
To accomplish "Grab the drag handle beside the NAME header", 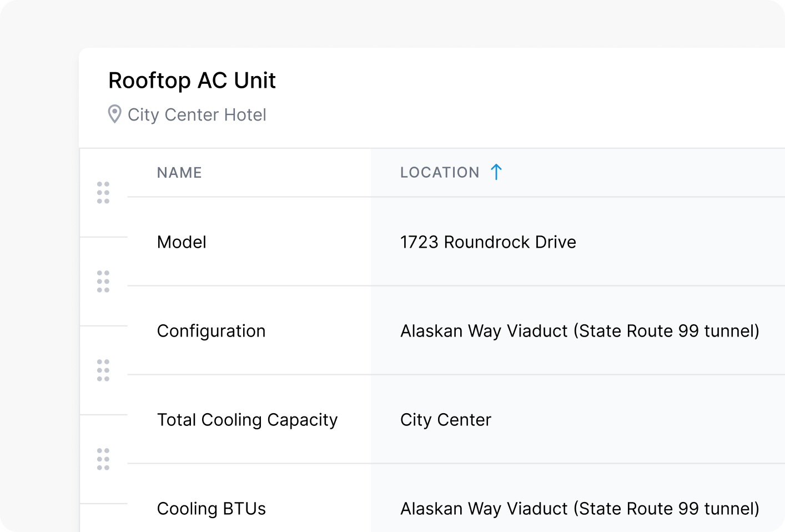I will pyautogui.click(x=103, y=193).
